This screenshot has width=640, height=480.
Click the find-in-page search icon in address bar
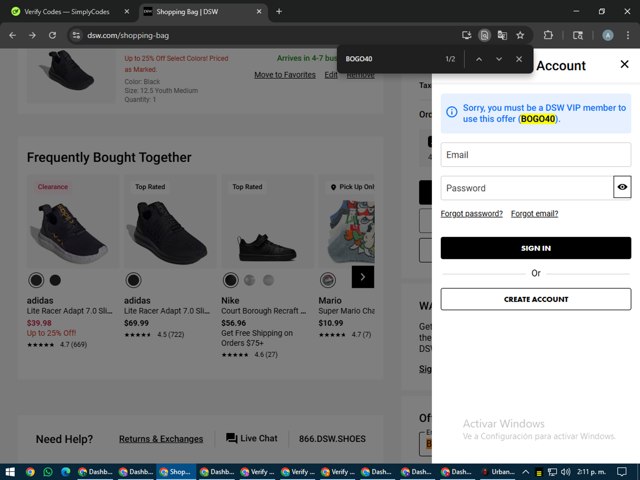coord(484,36)
